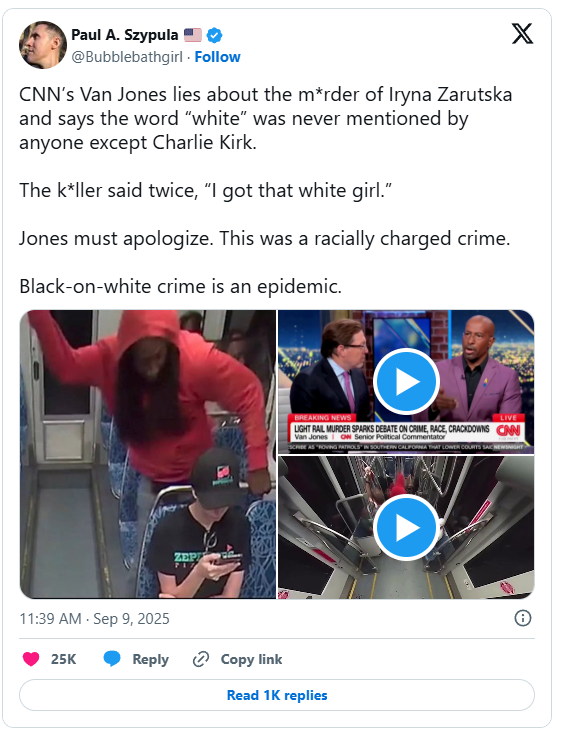Click the 25K likes count
564x736 pixels.
coord(63,659)
